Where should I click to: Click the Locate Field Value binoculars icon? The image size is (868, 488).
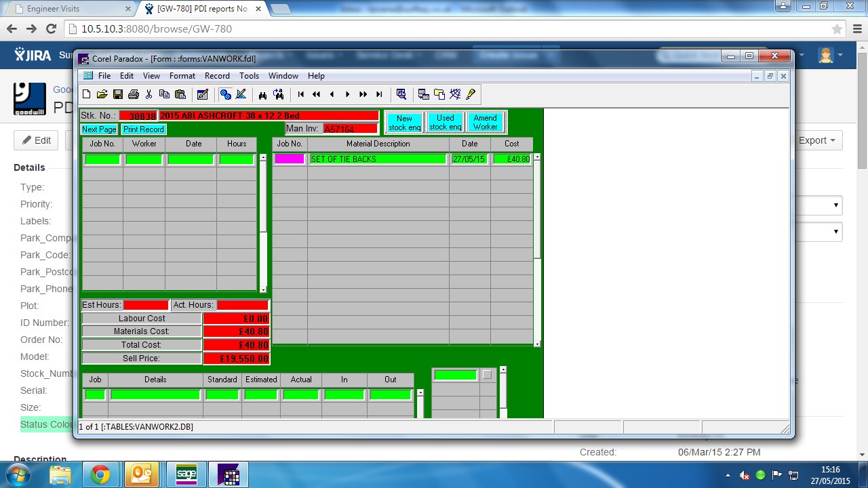pos(262,94)
